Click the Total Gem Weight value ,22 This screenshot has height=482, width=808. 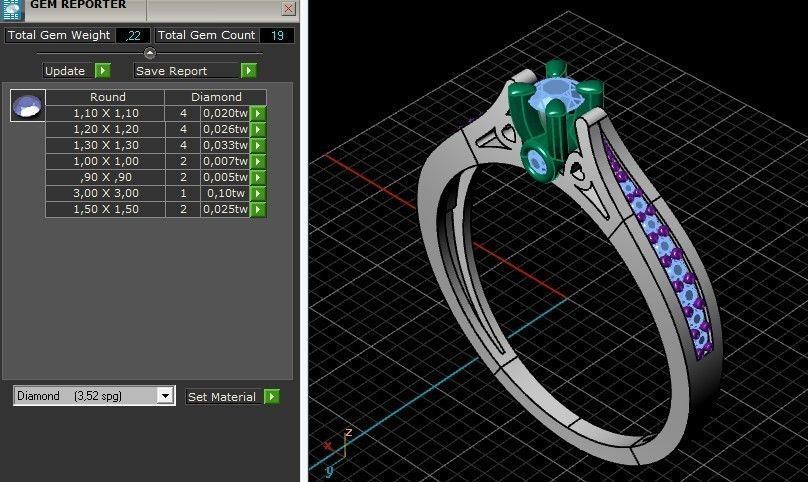click(133, 35)
